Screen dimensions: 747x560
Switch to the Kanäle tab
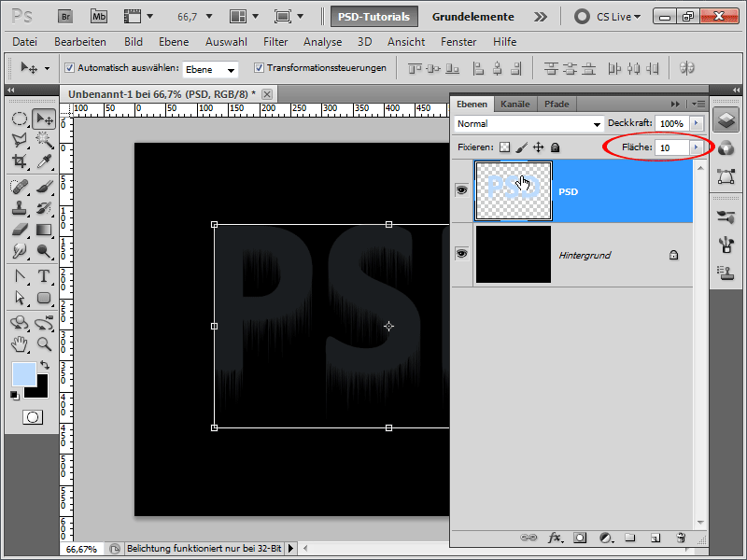pos(515,104)
